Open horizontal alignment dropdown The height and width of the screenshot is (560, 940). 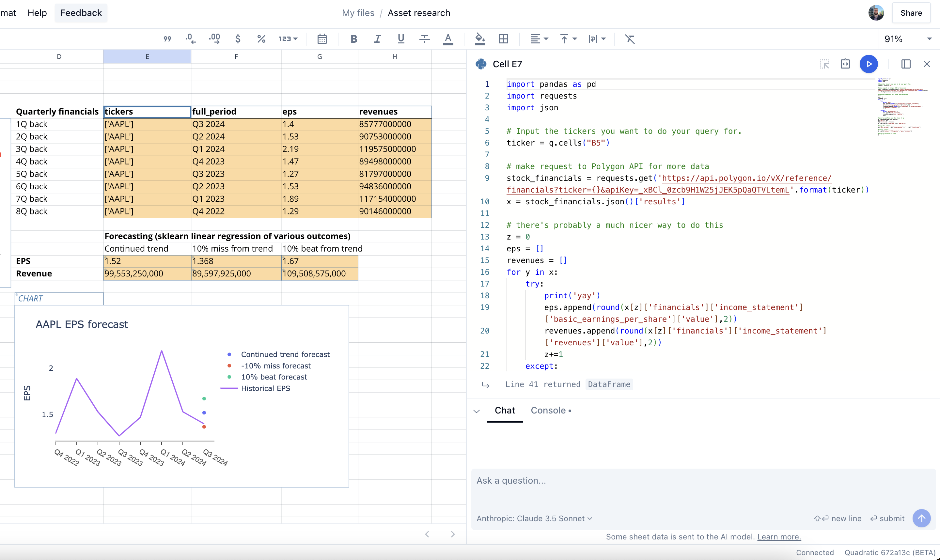coord(539,39)
